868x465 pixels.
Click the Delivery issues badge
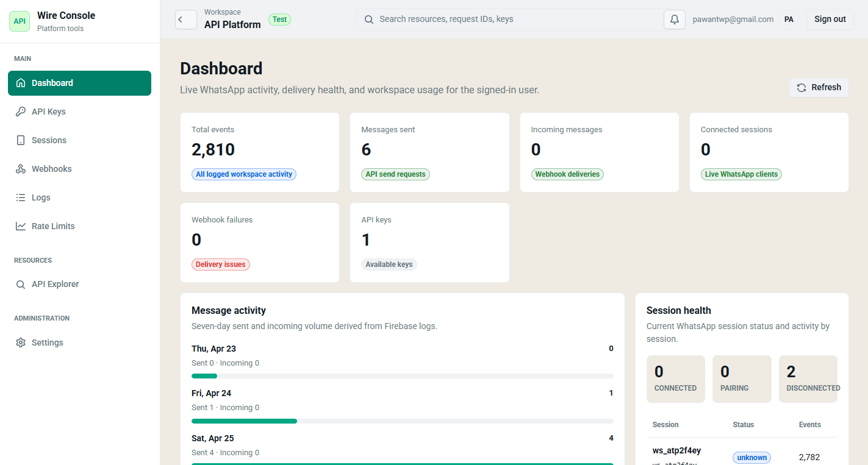click(221, 264)
